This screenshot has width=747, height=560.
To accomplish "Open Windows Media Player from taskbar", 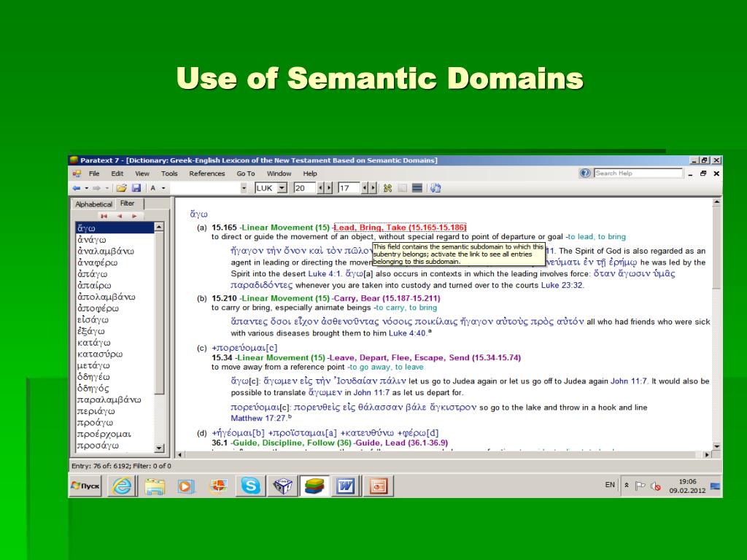I will coord(186,486).
